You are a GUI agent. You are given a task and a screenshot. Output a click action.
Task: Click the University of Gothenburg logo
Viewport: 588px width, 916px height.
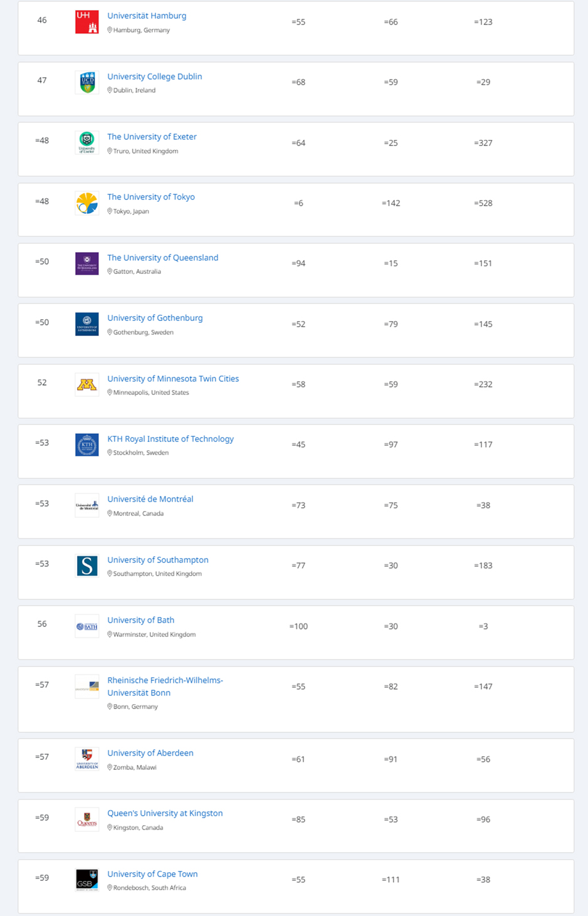(x=87, y=324)
